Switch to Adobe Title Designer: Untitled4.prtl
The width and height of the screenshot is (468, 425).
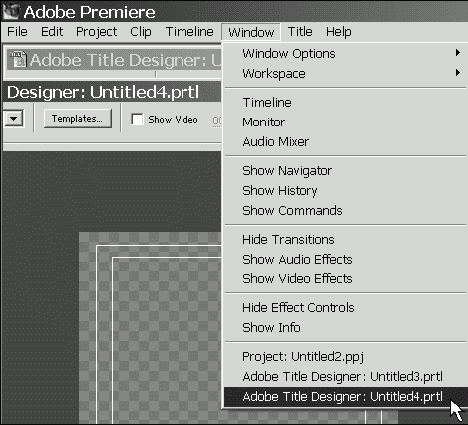tap(345, 397)
